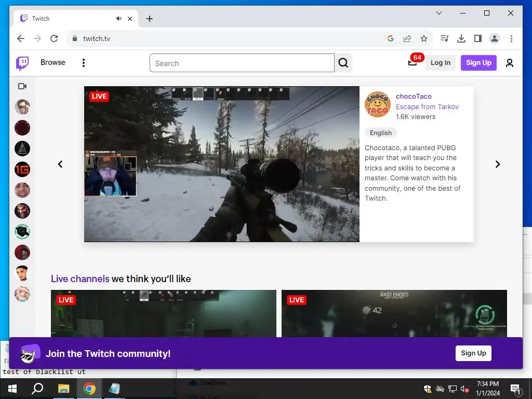Expand the tab search chevron
Image resolution: width=532 pixels, height=399 pixels.
[x=438, y=13]
